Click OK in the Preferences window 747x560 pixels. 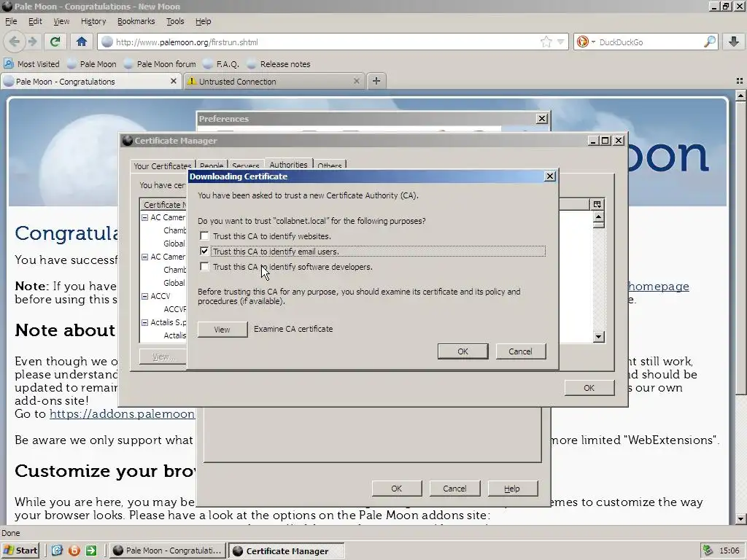click(x=396, y=489)
